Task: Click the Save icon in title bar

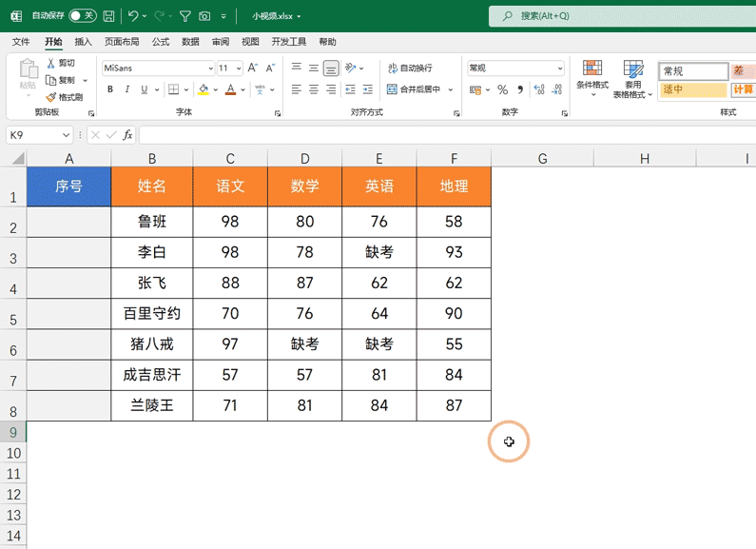Action: [x=109, y=16]
